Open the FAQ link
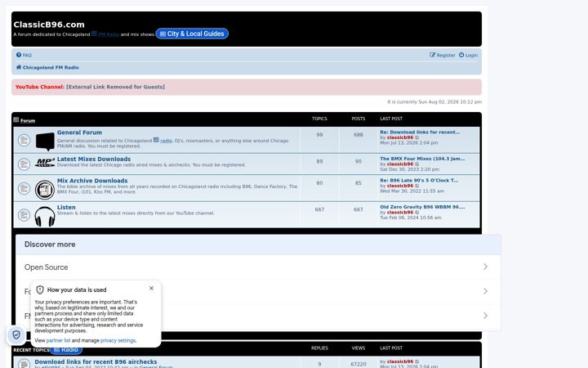 pyautogui.click(x=27, y=56)
